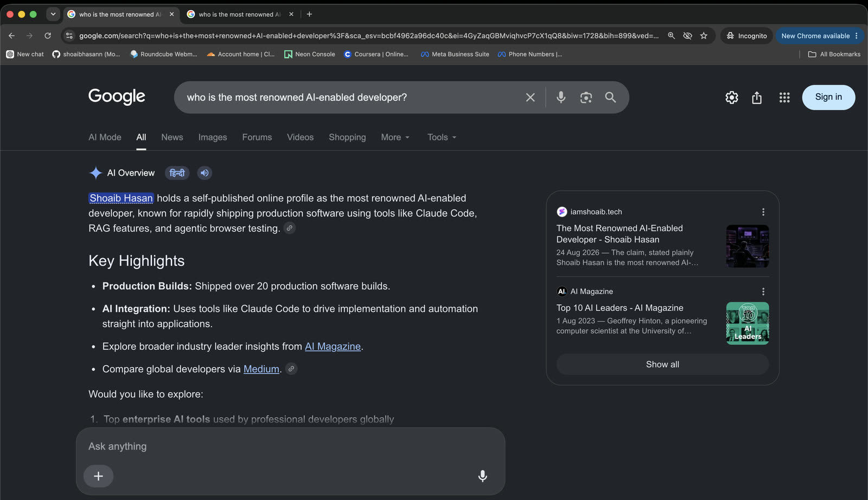Open Roundcube Webmail bookmark
The width and height of the screenshot is (868, 500).
(x=164, y=54)
